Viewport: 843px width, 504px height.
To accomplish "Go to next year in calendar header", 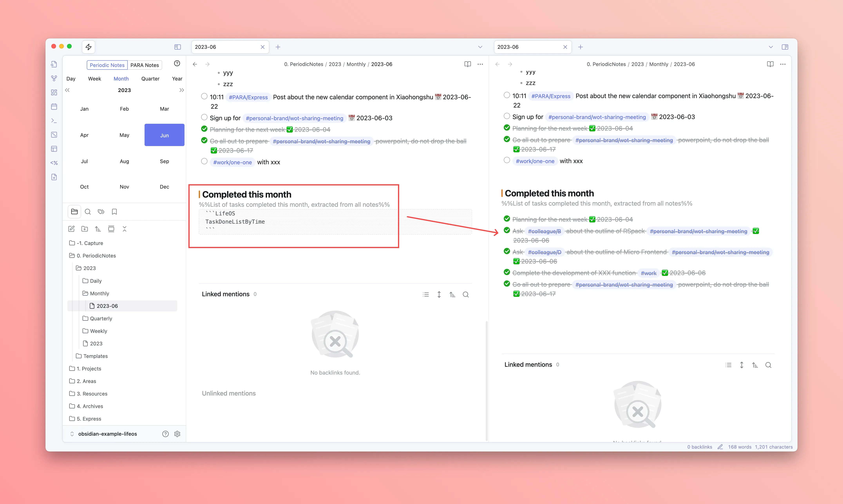I will click(182, 90).
